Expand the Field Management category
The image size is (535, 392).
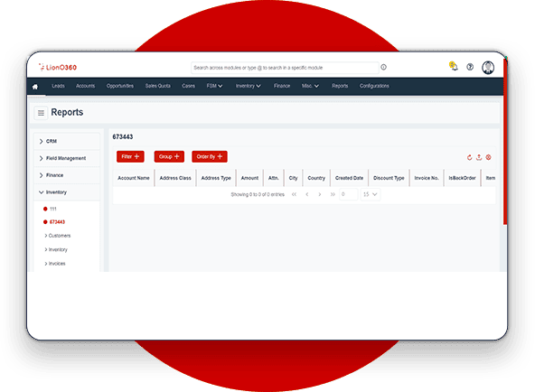pos(67,158)
